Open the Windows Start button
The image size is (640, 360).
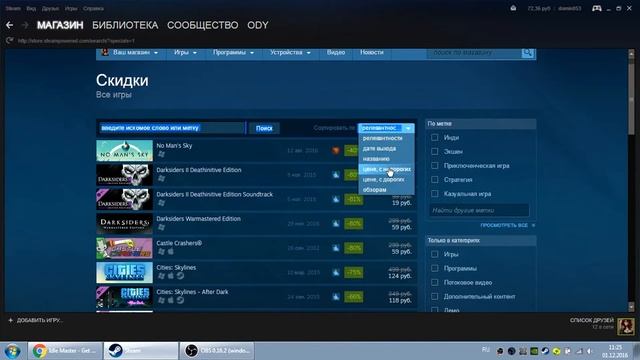[13, 351]
